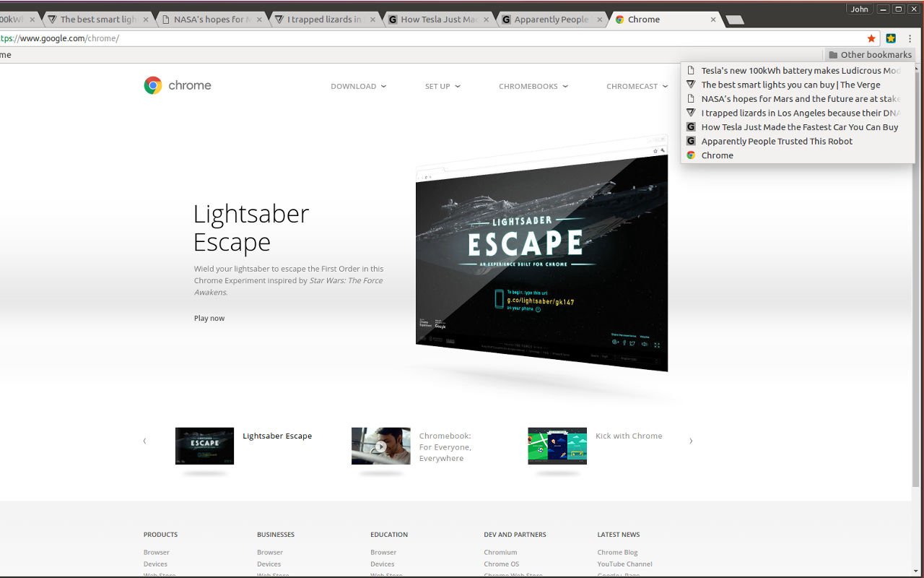Open Devices link under BUSINESSES
The image size is (924, 578).
pos(269,564)
